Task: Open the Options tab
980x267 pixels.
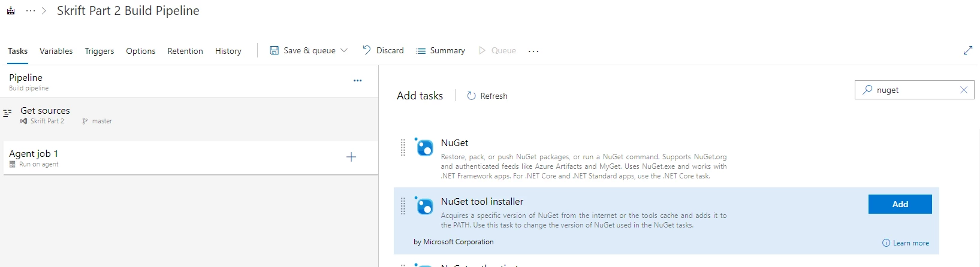Action: coord(141,51)
